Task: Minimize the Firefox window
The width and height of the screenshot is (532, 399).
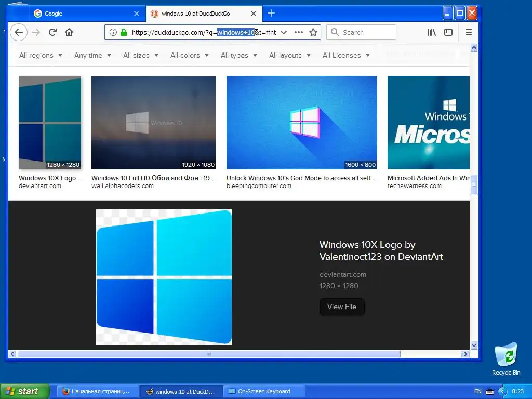Action: (448, 13)
